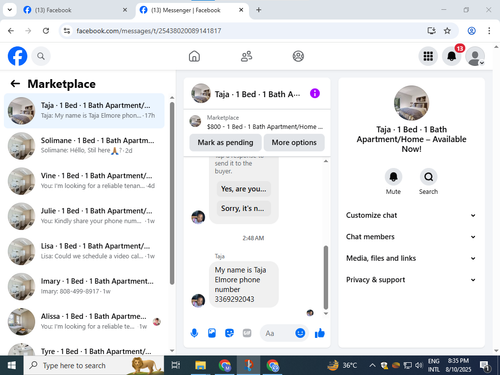This screenshot has height=375, width=500.
Task: Open the emoji picker in message box
Action: click(300, 333)
